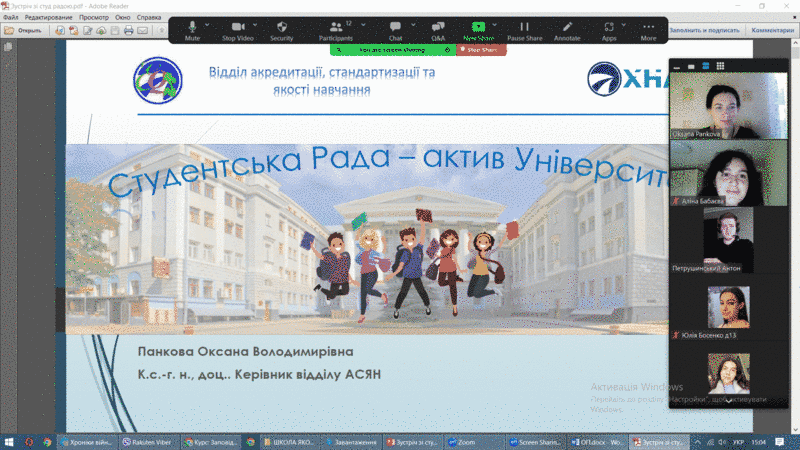Viewport: 800px width, 450px height.
Task: Select Аліна Бабаєва video thumbnail
Action: [729, 173]
